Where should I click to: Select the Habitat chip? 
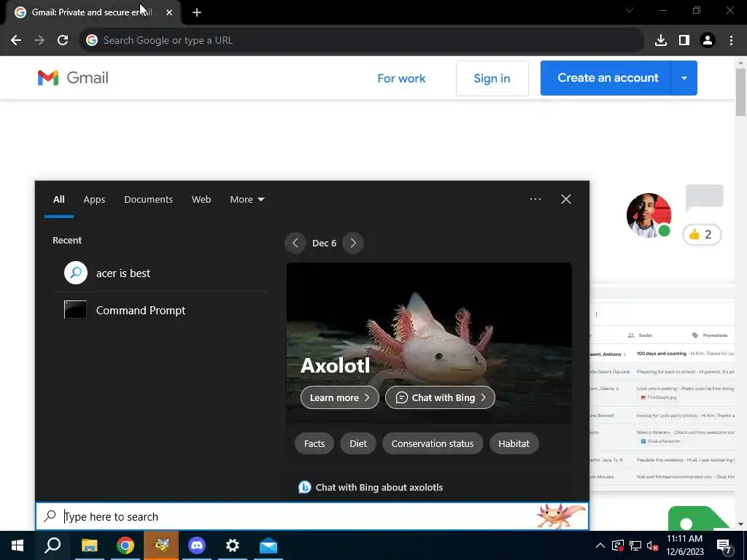tap(514, 444)
